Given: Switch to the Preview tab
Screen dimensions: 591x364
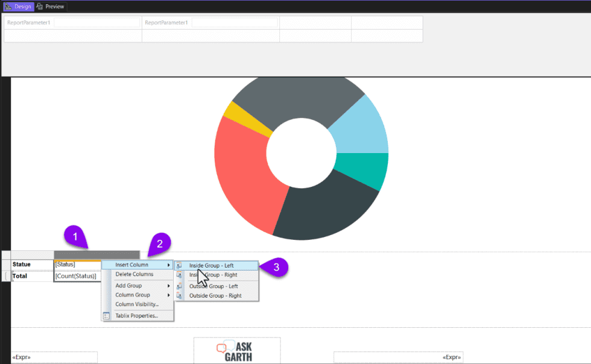Looking at the screenshot, I should click(x=51, y=7).
